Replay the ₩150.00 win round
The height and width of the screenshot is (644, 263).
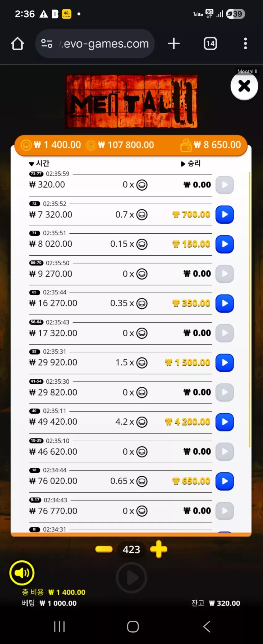pos(224,244)
